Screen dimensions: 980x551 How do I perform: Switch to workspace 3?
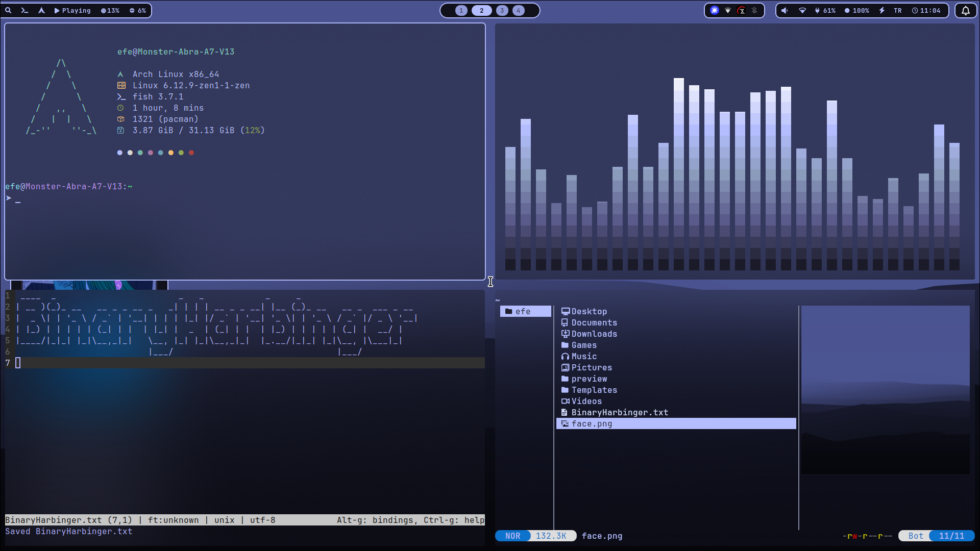(502, 10)
